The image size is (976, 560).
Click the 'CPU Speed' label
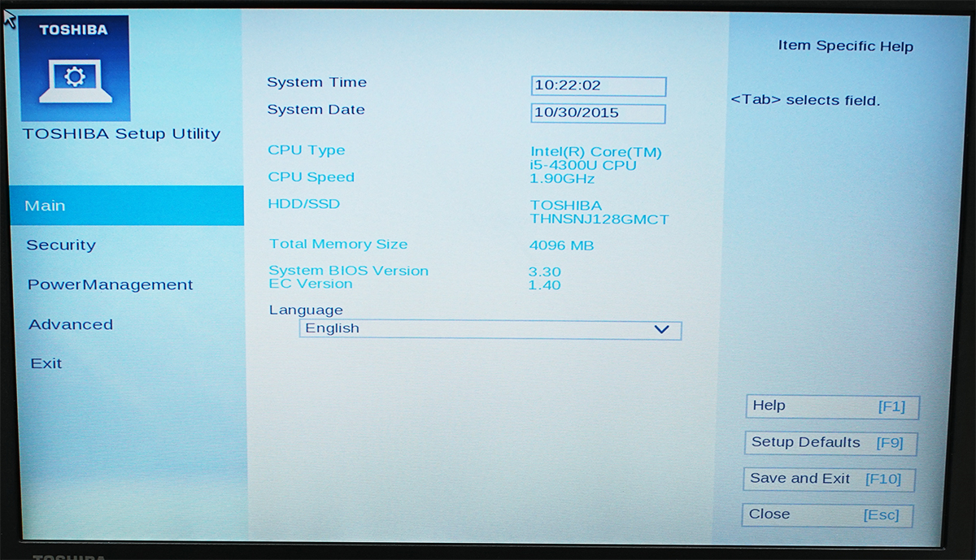(311, 177)
